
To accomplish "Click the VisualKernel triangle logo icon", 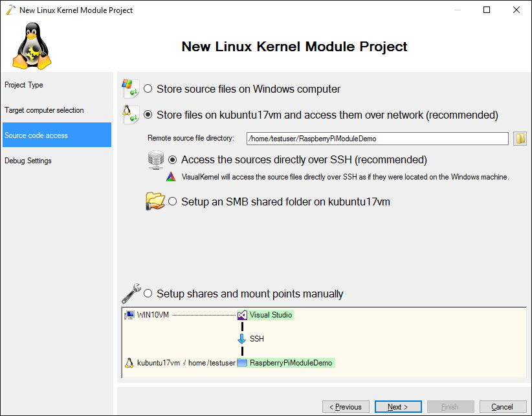I will pyautogui.click(x=171, y=177).
